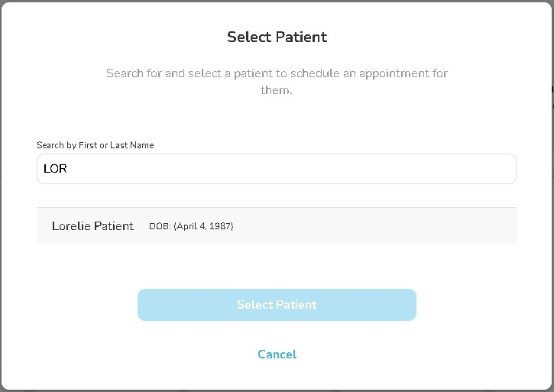Click the Lorelie Patient name text

coord(92,226)
